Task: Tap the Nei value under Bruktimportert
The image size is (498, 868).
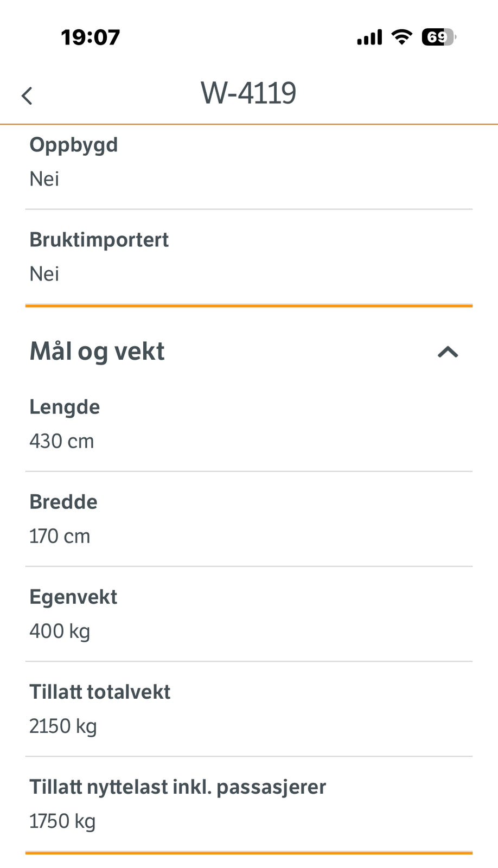Action: coord(44,274)
